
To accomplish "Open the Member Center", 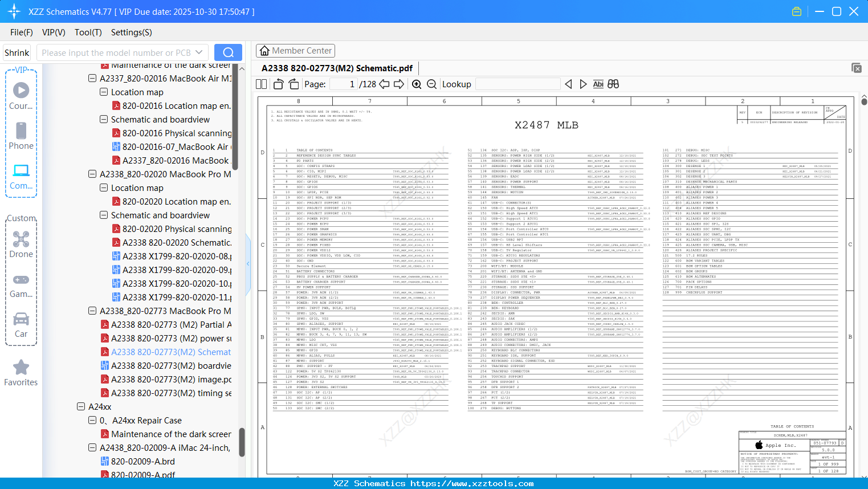I will click(295, 51).
